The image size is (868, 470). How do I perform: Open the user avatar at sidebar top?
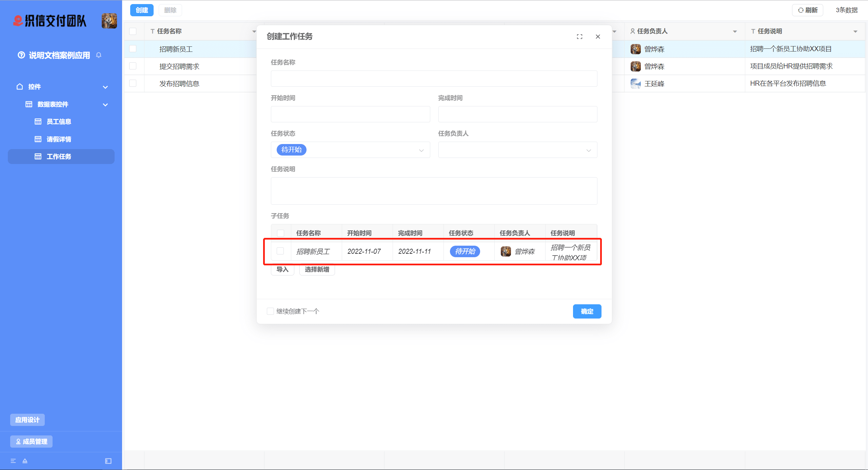click(109, 21)
